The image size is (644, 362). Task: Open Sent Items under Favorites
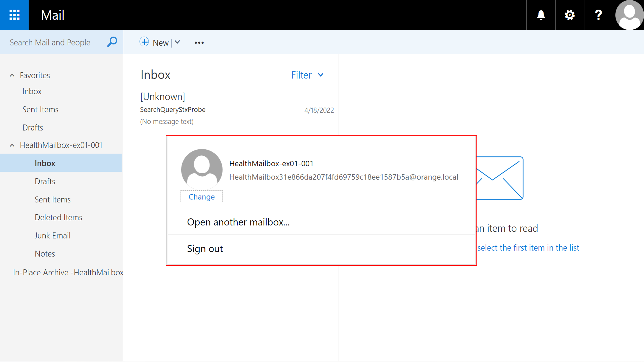pyautogui.click(x=40, y=109)
